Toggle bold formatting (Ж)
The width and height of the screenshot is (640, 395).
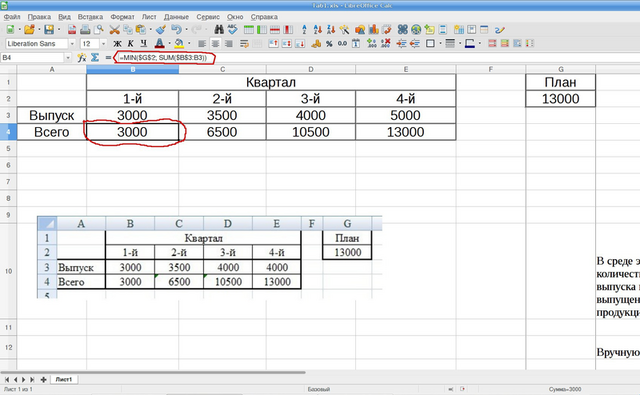point(117,43)
